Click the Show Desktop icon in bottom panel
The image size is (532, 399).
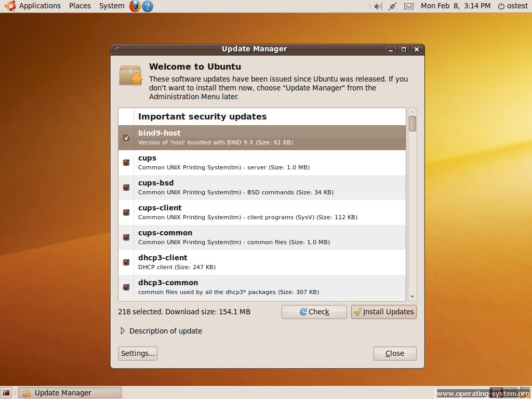tap(6, 393)
